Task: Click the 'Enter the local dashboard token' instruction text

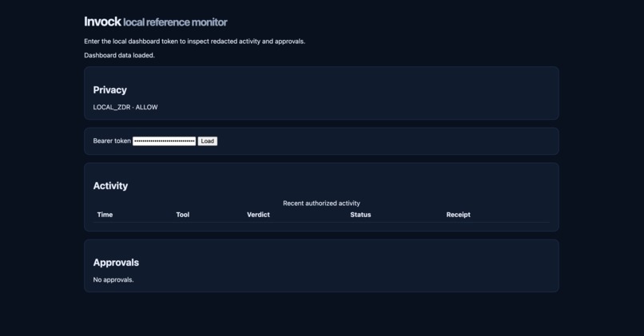Action: pyautogui.click(x=195, y=41)
